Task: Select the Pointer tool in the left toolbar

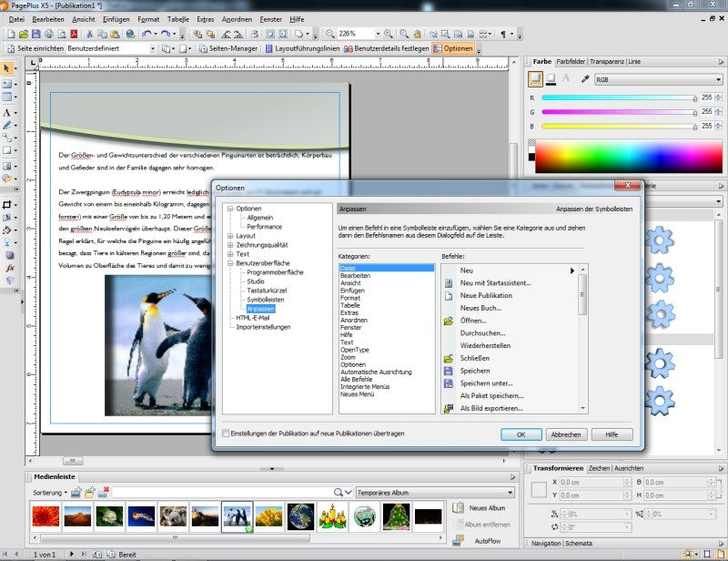Action: (x=6, y=68)
